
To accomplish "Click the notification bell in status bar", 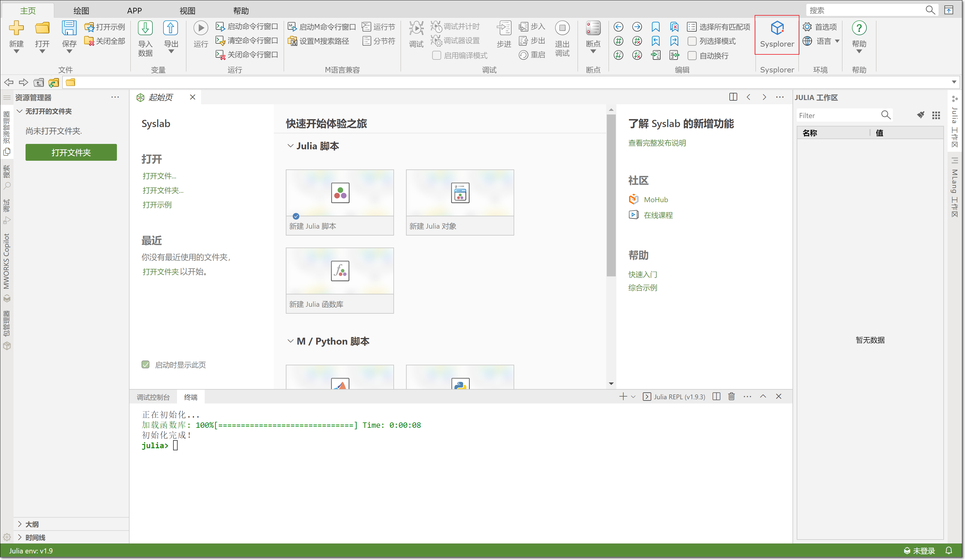I will click(948, 550).
